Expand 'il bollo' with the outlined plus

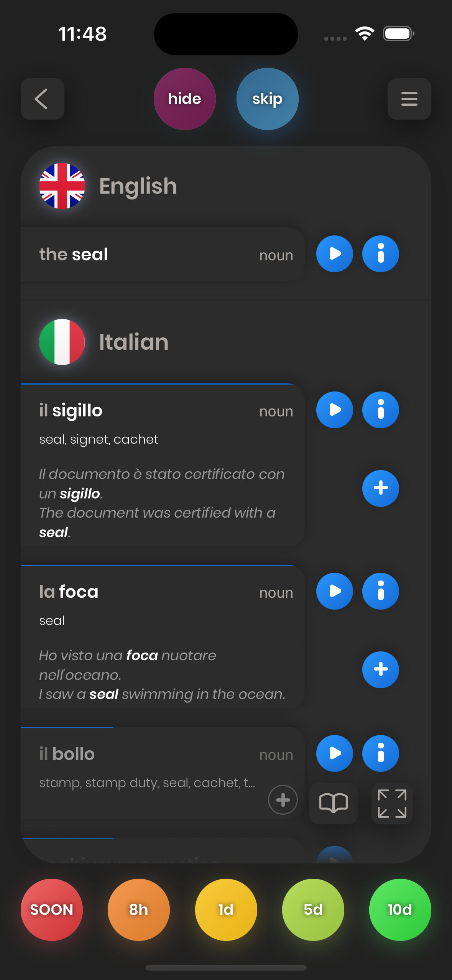click(x=283, y=800)
